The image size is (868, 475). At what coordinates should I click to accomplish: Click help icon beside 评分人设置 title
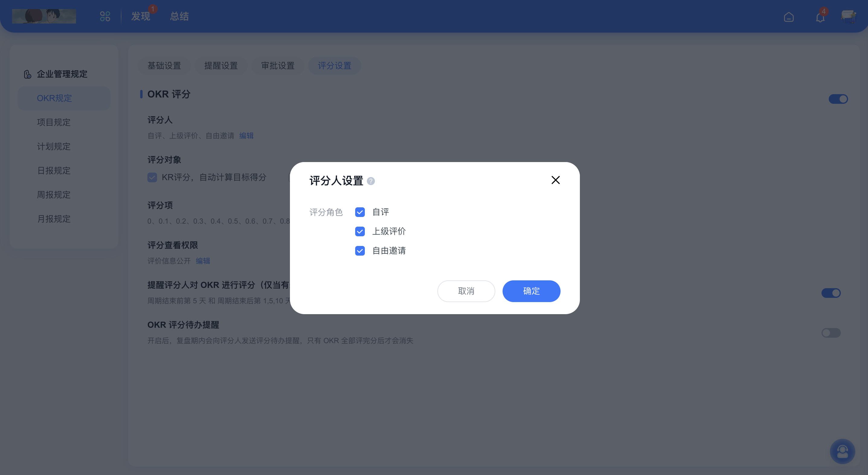click(371, 181)
